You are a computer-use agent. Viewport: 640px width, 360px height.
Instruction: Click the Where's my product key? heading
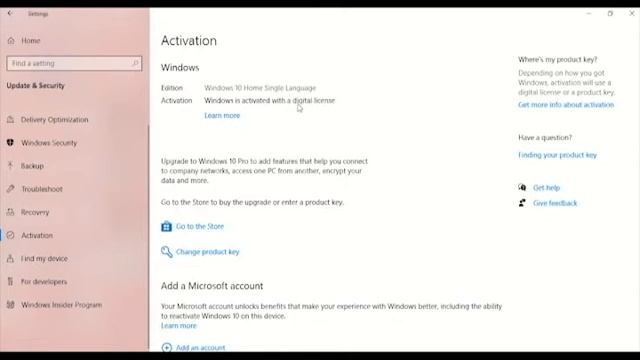tap(558, 60)
